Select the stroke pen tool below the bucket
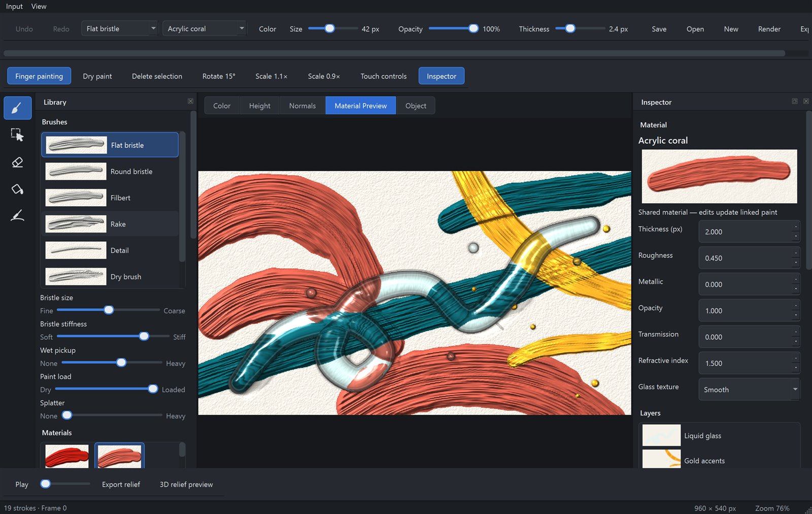Image resolution: width=812 pixels, height=514 pixels. 18,216
